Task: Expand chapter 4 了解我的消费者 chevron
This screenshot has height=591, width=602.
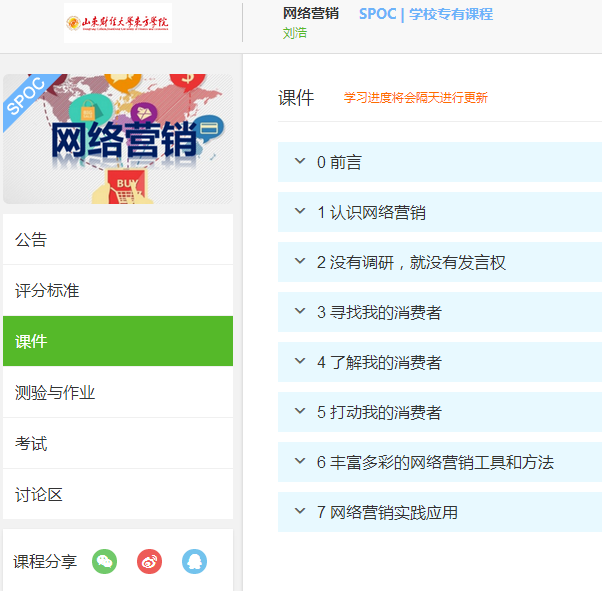Action: tap(299, 362)
